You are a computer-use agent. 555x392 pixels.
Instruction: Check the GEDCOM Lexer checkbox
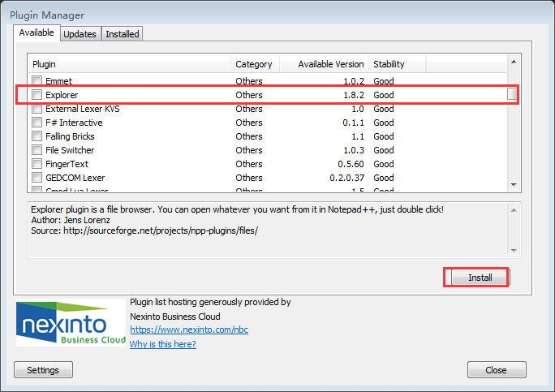37,178
